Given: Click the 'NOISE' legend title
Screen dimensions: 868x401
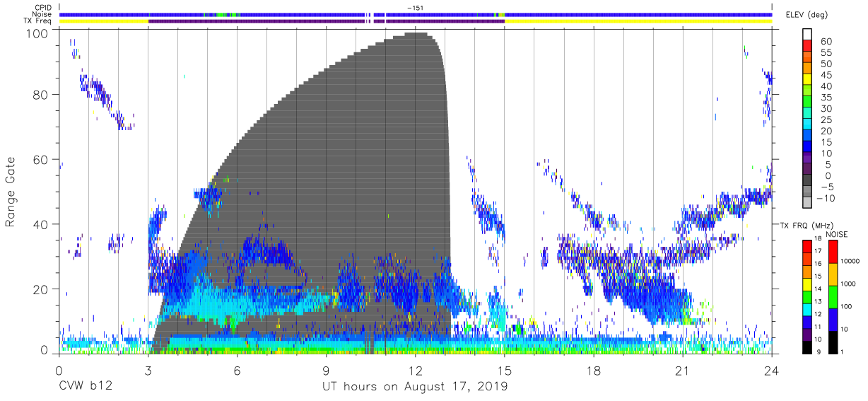Looking at the screenshot, I should pos(836,234).
